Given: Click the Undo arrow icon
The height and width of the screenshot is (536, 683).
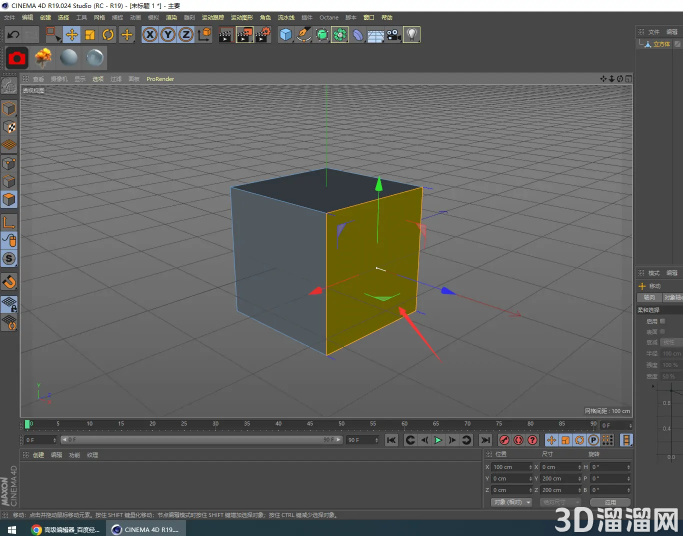Looking at the screenshot, I should coord(14,34).
